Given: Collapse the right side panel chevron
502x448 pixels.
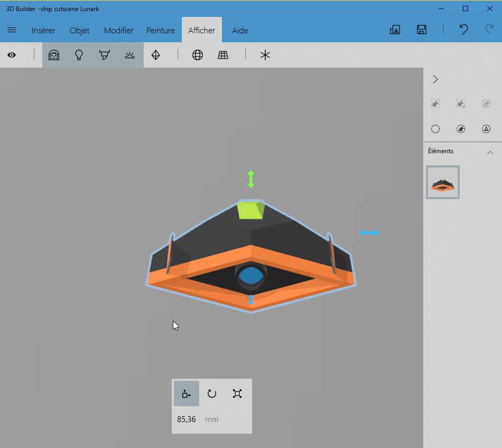Looking at the screenshot, I should (435, 79).
